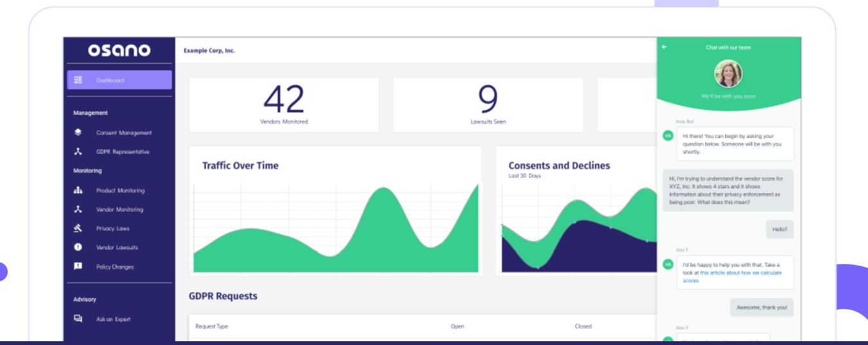Click the Request Type column header

coord(212,326)
